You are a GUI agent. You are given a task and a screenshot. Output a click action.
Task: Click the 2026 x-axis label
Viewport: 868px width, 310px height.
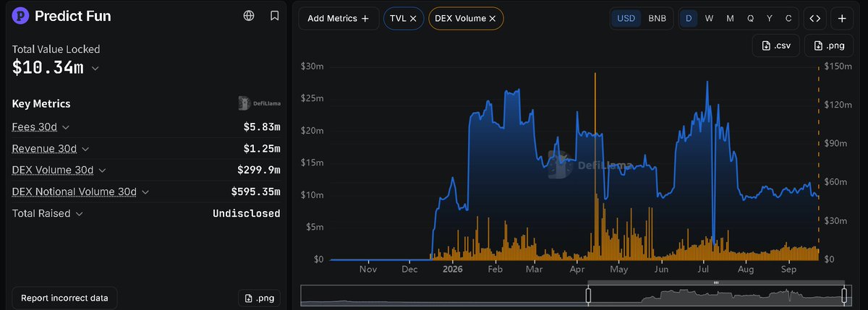coord(452,270)
